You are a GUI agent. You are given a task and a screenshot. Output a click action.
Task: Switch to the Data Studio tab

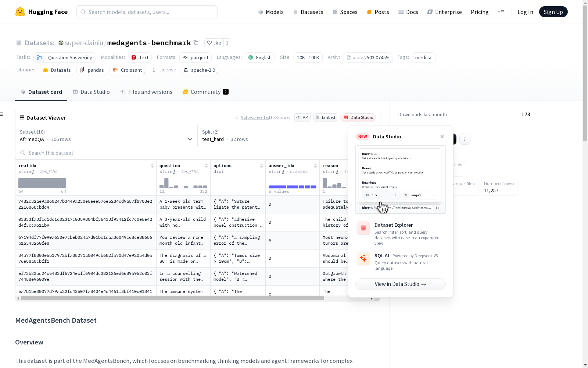pos(92,92)
